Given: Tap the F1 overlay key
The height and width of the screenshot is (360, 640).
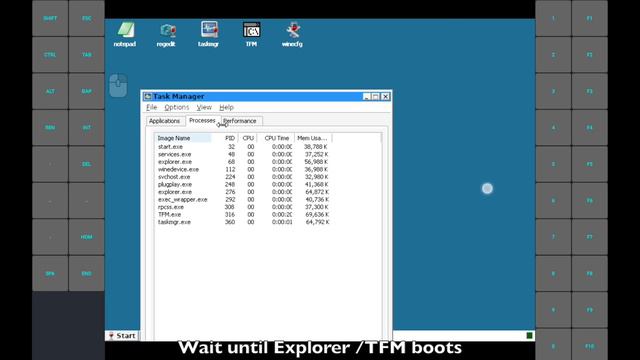Looking at the screenshot, I should [590, 18].
